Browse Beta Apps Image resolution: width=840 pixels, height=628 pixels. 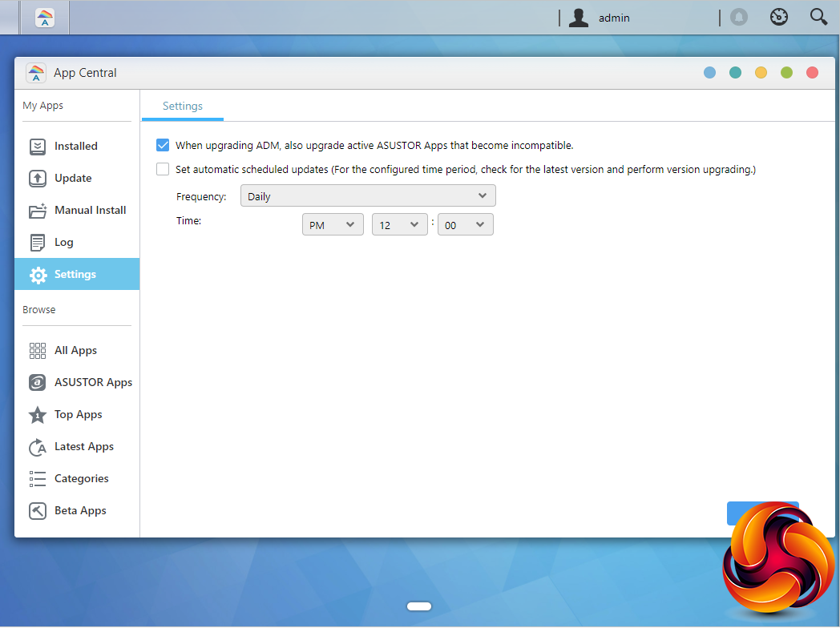coord(77,511)
